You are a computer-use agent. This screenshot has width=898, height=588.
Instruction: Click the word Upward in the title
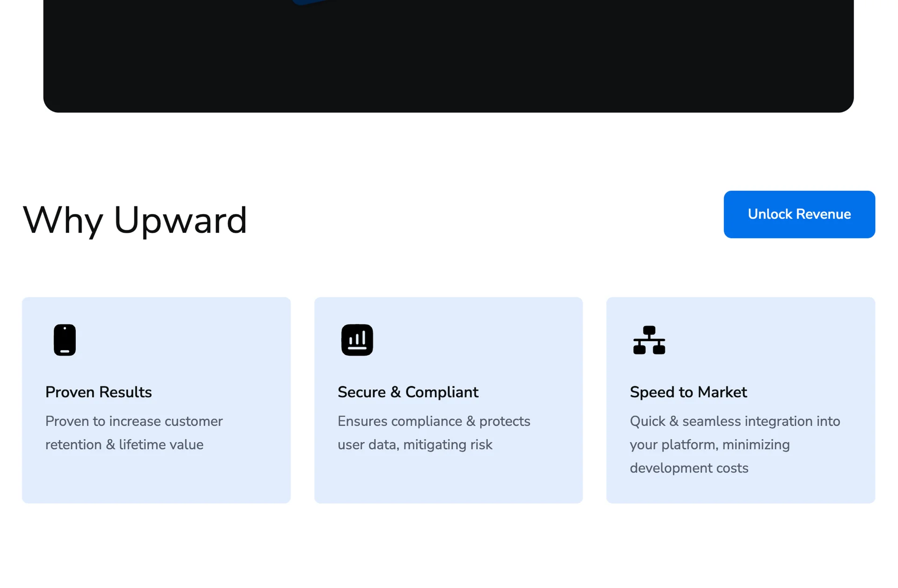(180, 220)
